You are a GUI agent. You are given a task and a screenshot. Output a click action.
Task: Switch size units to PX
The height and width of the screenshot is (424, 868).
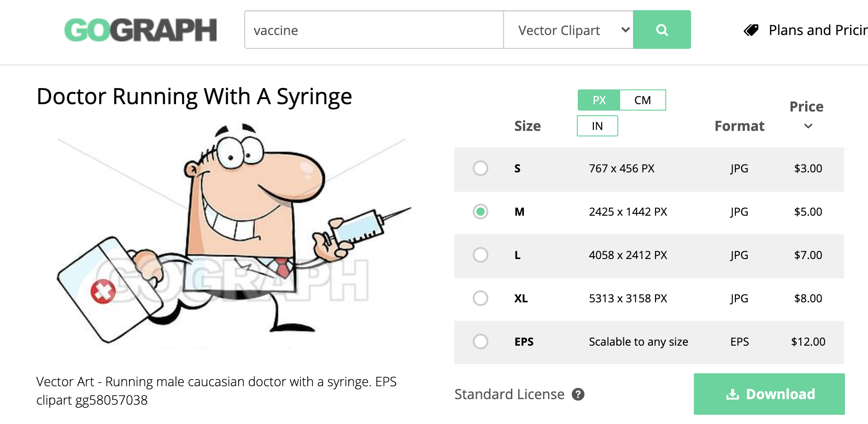599,100
